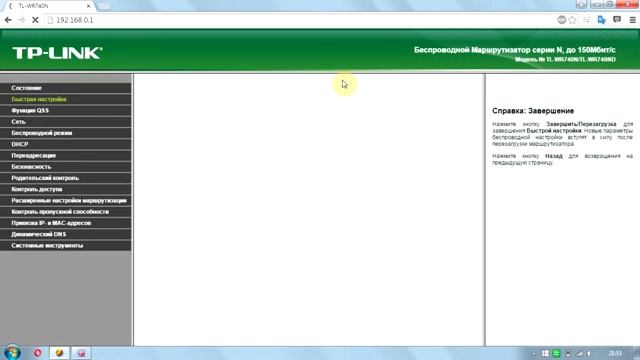
Task: Click the Справка: Завершение help heading
Action: 533,111
